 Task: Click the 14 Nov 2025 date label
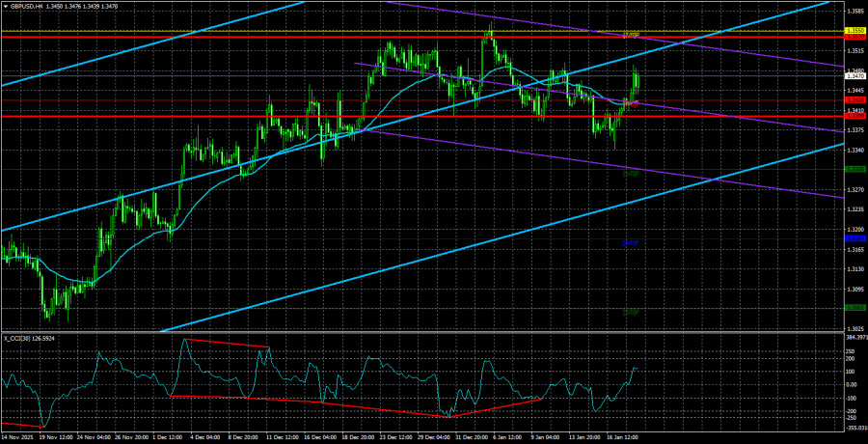[21, 436]
